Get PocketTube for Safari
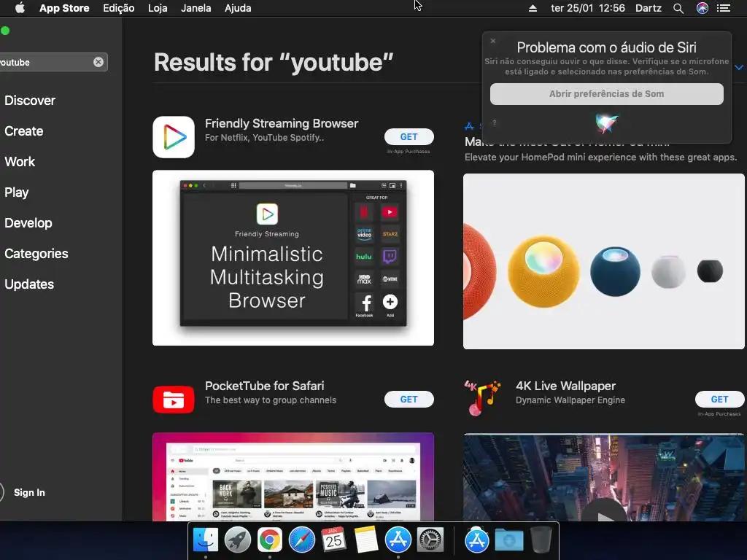Screen dimensions: 747x560 409,399
